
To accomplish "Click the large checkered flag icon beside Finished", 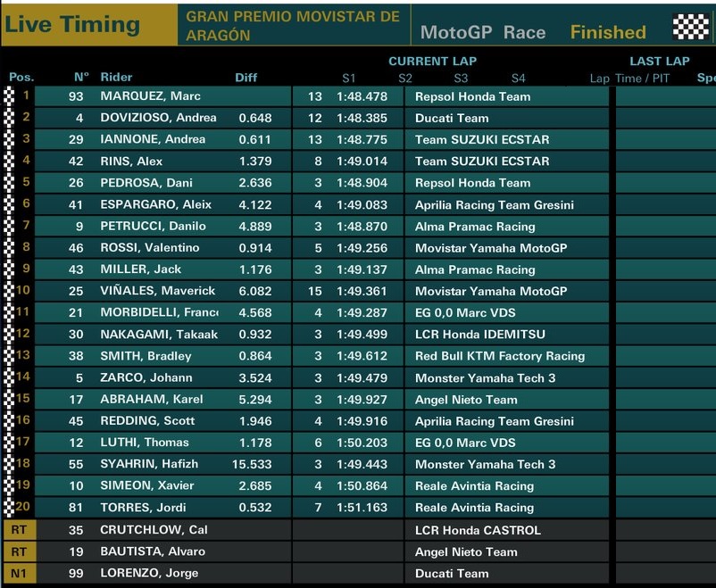I will pyautogui.click(x=690, y=27).
